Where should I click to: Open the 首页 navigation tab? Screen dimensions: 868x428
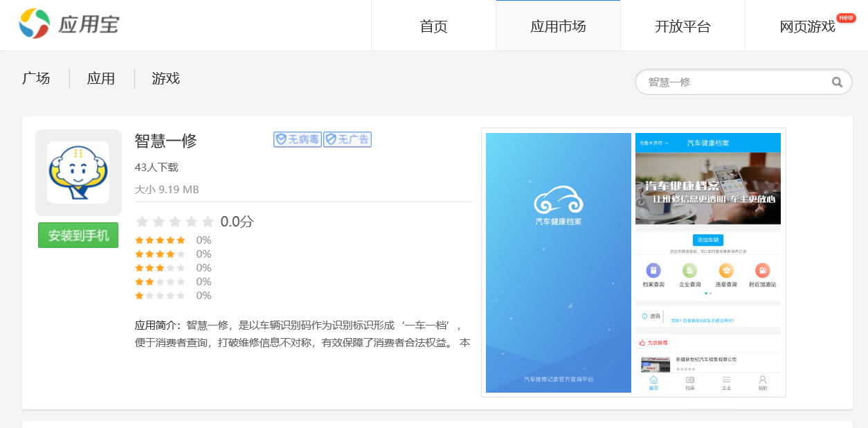[433, 26]
